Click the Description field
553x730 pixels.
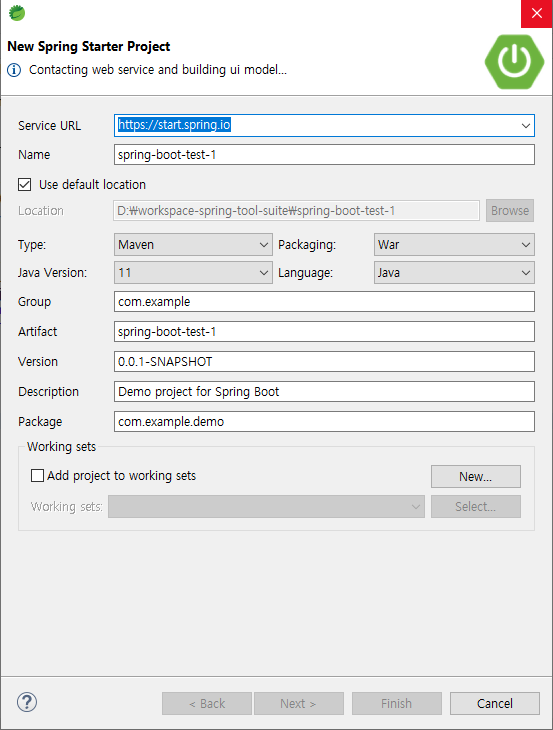pyautogui.click(x=324, y=392)
